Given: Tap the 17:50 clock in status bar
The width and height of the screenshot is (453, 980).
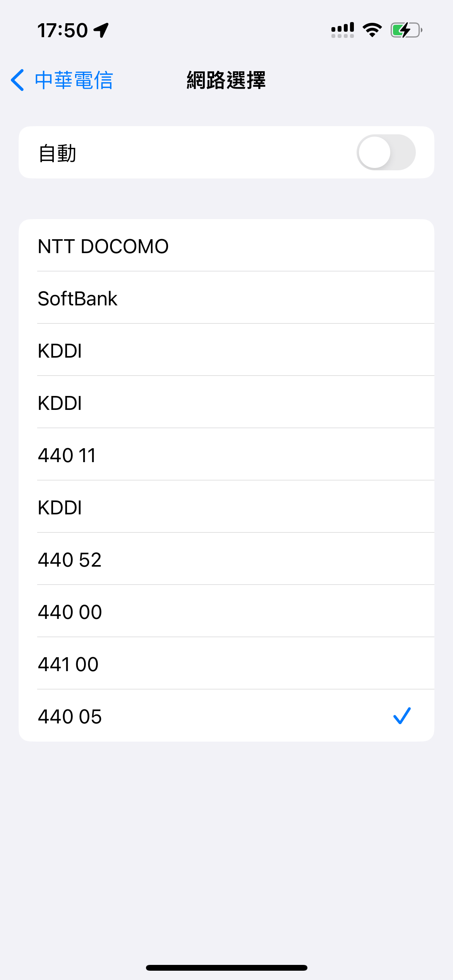Looking at the screenshot, I should pyautogui.click(x=63, y=30).
